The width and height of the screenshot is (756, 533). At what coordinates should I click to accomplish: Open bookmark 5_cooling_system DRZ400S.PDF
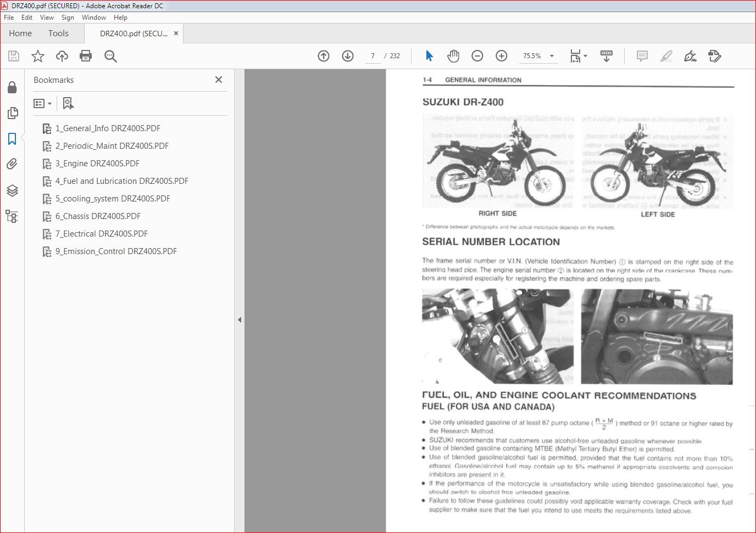coord(113,199)
